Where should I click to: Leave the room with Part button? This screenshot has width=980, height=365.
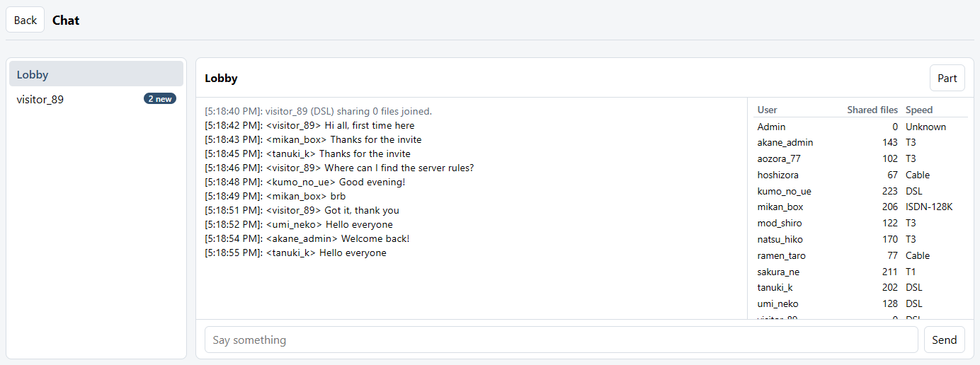947,79
